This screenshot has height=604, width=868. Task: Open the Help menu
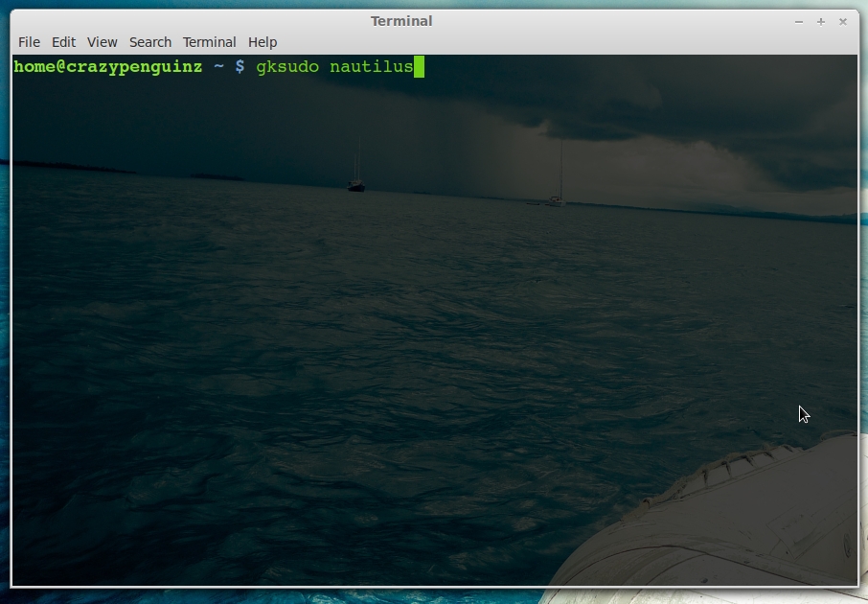click(x=263, y=42)
